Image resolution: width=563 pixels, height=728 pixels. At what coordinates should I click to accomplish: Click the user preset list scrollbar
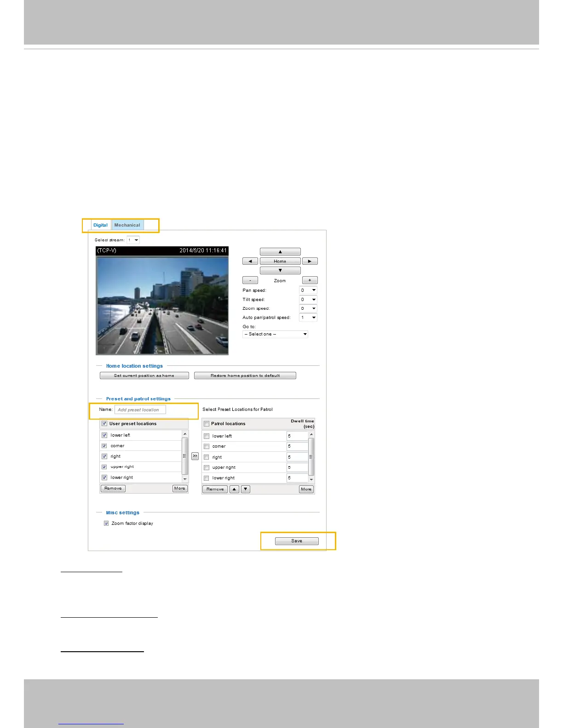185,456
